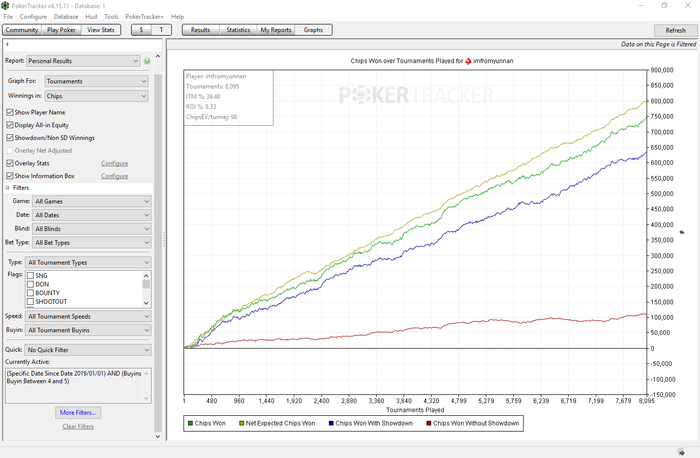Open the Quick filter dropdown

pos(88,350)
